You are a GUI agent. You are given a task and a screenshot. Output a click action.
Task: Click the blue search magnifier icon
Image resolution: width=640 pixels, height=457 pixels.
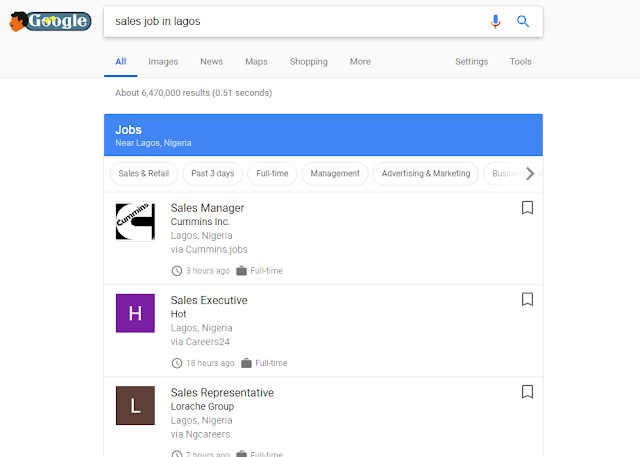[523, 22]
